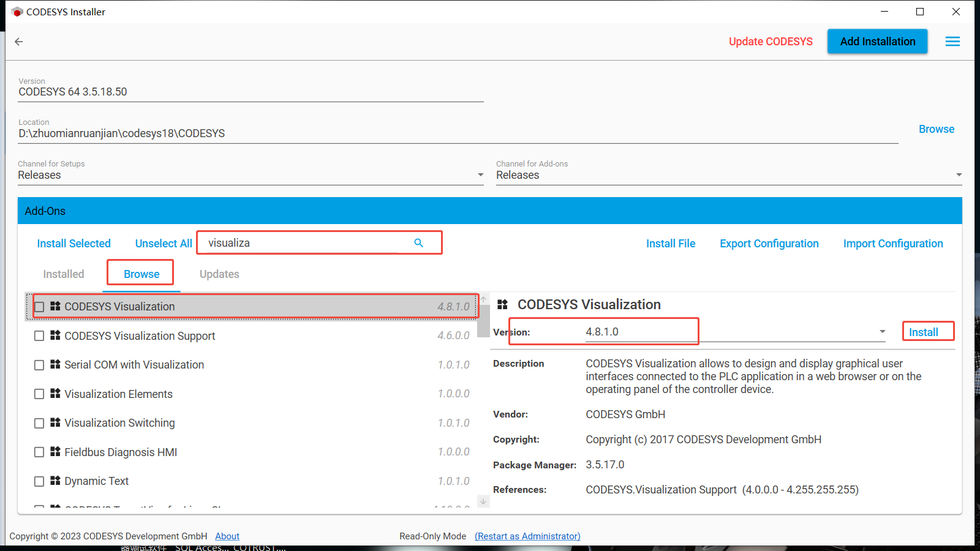Click version 4.6.0.0 in list

click(x=453, y=335)
